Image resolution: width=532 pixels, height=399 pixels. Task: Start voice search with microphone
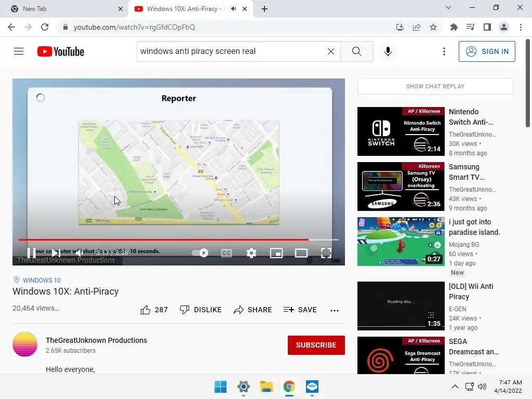pyautogui.click(x=388, y=51)
